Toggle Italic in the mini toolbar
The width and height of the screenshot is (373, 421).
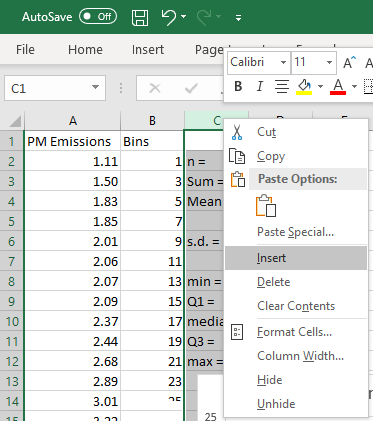click(260, 86)
